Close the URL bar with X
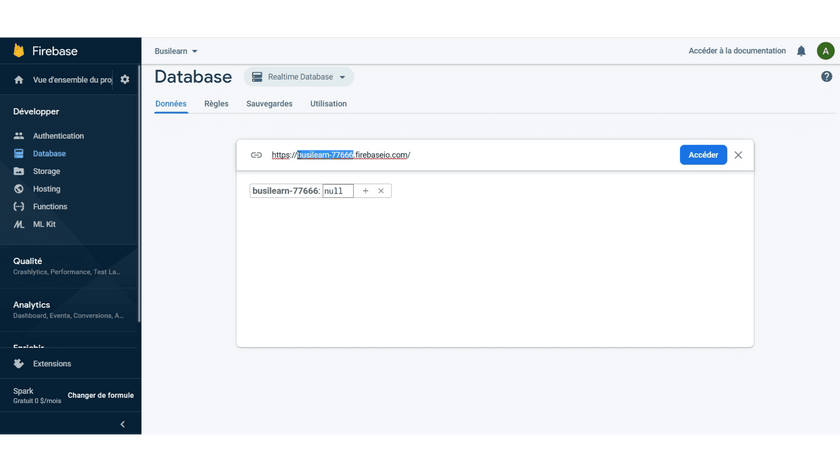Screen dimensions: 840x472 [738, 155]
